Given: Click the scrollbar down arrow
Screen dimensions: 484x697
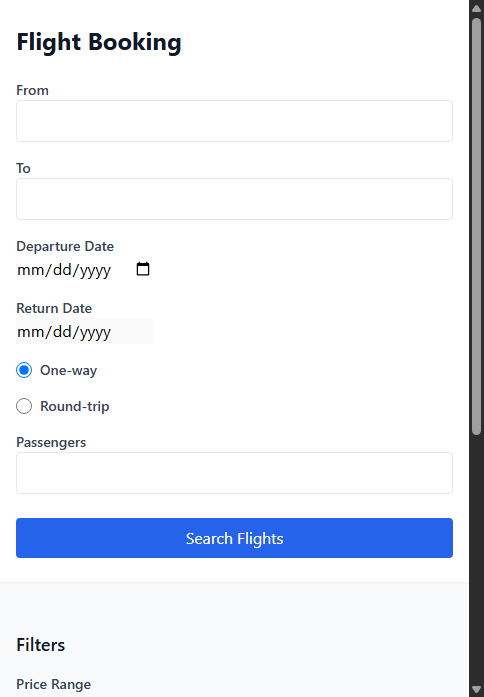Looking at the screenshot, I should tap(476, 689).
